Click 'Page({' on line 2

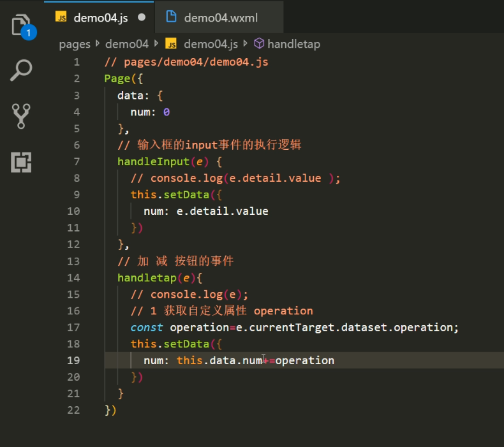coord(123,78)
